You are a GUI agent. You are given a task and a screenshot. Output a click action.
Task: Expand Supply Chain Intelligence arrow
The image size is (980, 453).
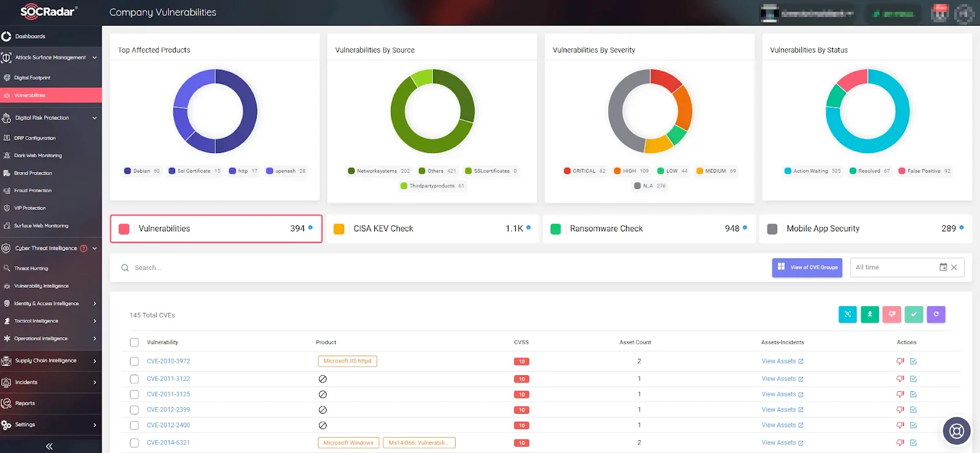[x=94, y=361]
